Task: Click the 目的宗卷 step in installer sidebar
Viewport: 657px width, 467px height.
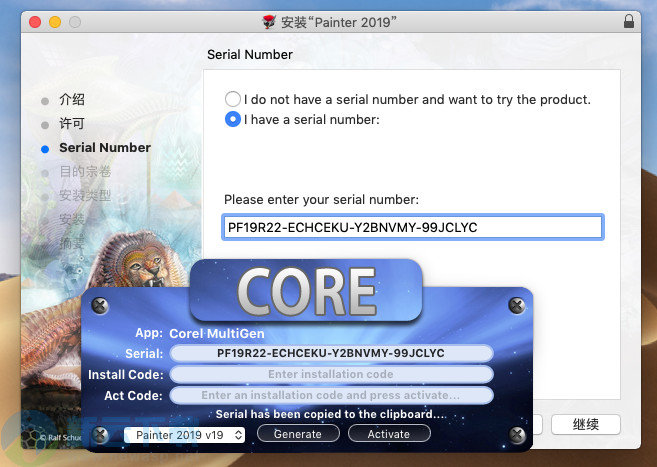Action: (x=85, y=171)
